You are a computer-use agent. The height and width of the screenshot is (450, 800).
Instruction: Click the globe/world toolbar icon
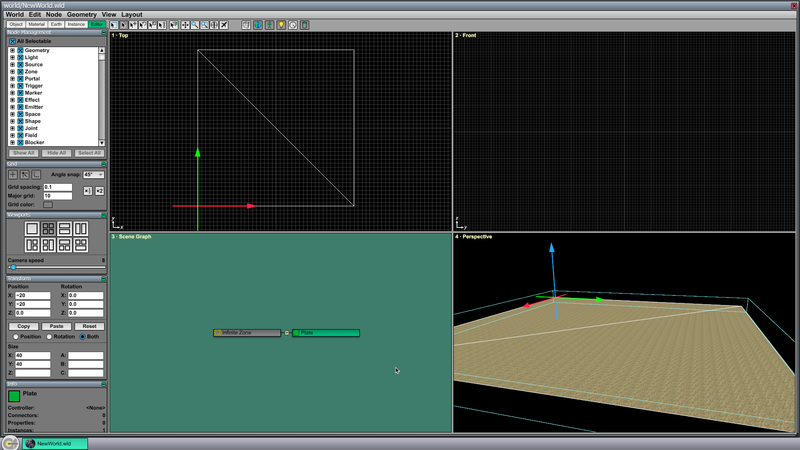click(x=258, y=25)
